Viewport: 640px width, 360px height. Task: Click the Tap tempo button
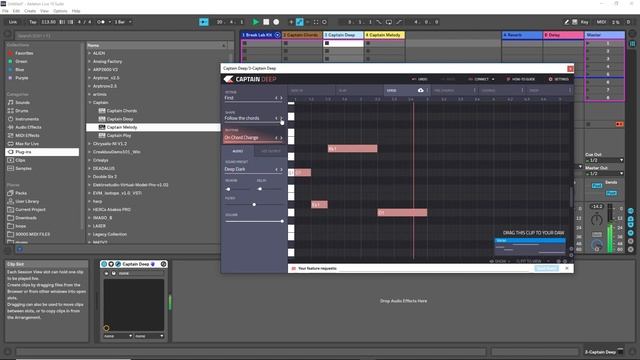point(33,22)
